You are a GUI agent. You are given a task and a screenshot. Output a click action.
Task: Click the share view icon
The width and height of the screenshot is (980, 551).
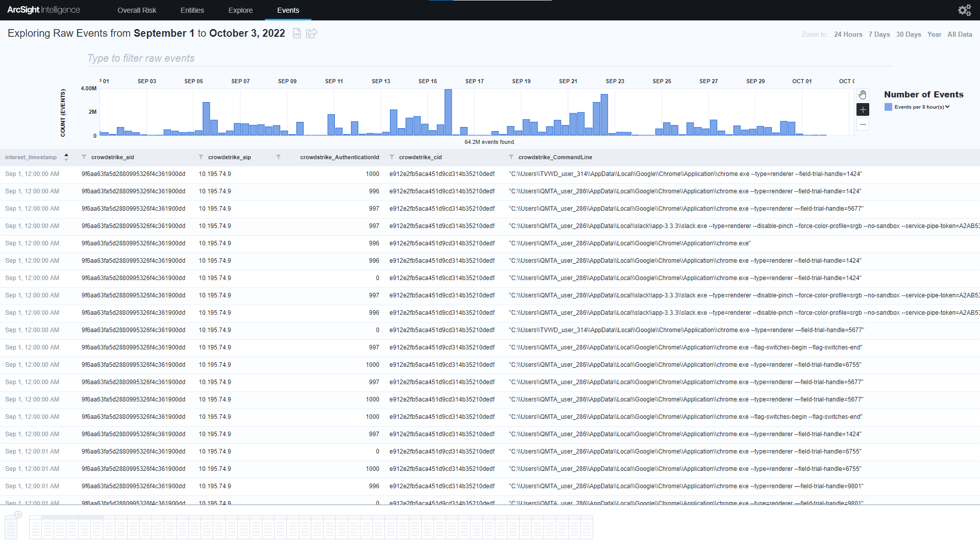pyautogui.click(x=312, y=33)
